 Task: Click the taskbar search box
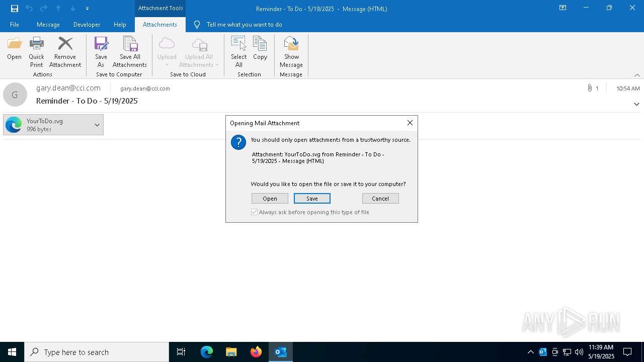tap(97, 352)
